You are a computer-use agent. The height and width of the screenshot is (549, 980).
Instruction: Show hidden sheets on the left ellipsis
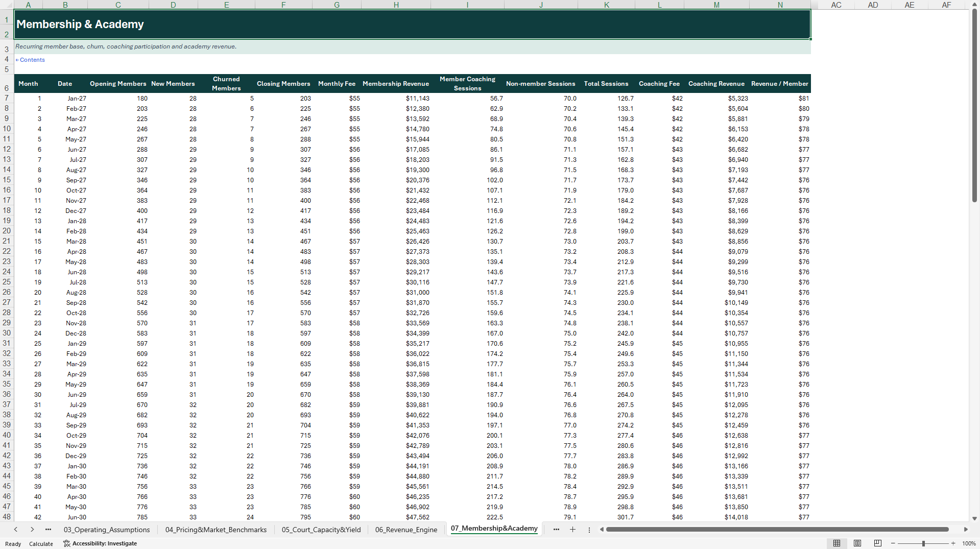(x=48, y=530)
